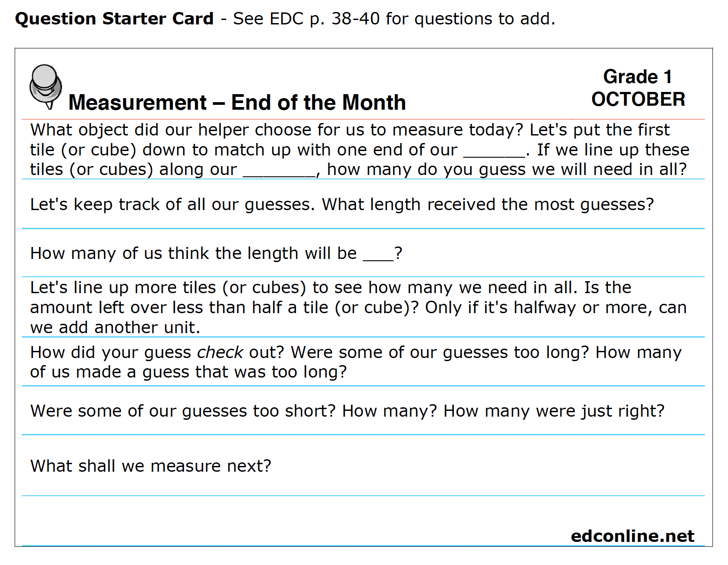The image size is (728, 565).
Task: Click 'of us made a guess that was too long?'
Action: [188, 372]
